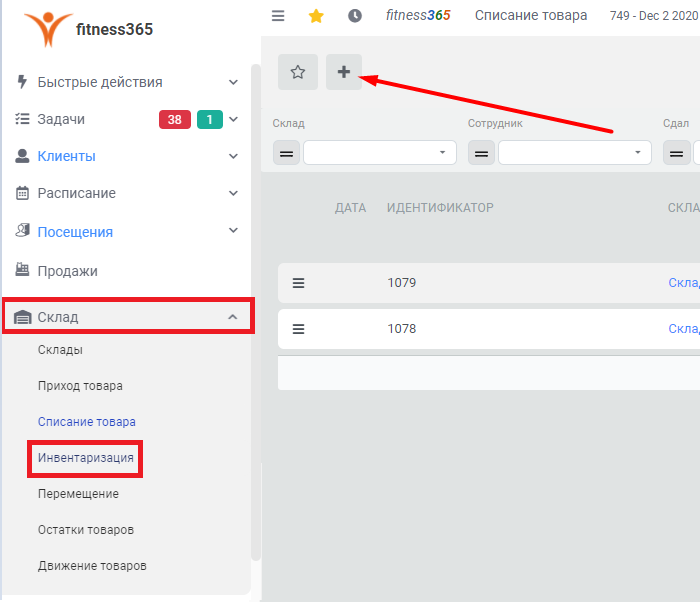Open the Приход товара submenu entry

80,386
